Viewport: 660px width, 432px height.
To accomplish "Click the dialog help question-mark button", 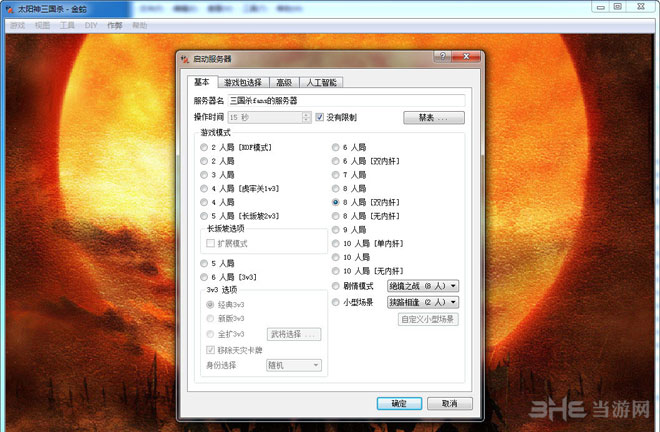I will [441, 59].
